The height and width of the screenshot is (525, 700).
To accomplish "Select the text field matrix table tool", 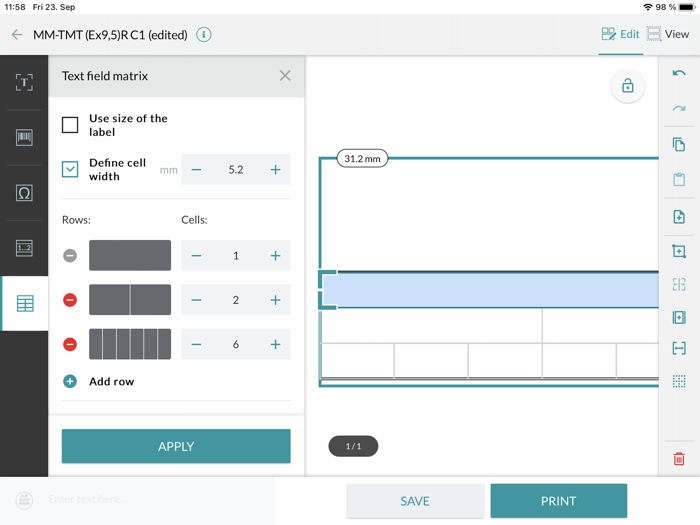I will point(25,304).
